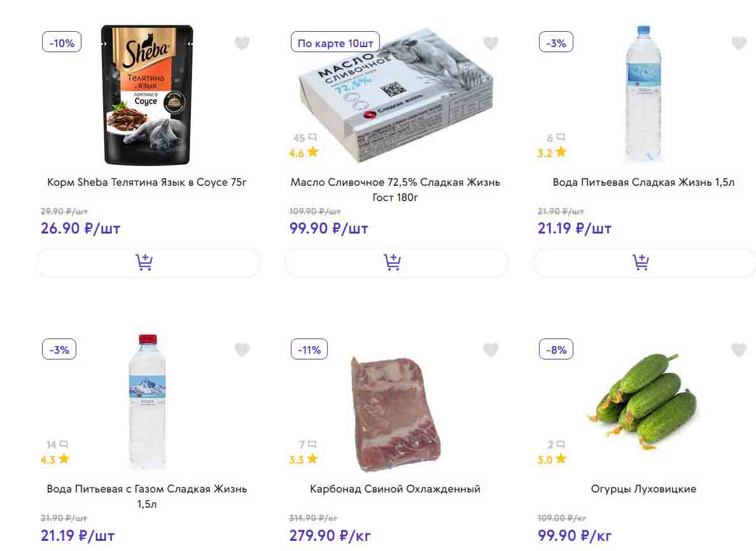View the 3.3 star rating of Карбонад
Screen dimensions: 756x551
pyautogui.click(x=304, y=459)
